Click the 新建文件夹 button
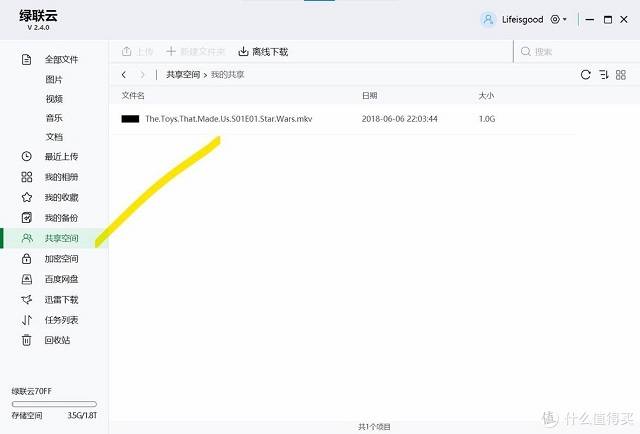 click(196, 51)
